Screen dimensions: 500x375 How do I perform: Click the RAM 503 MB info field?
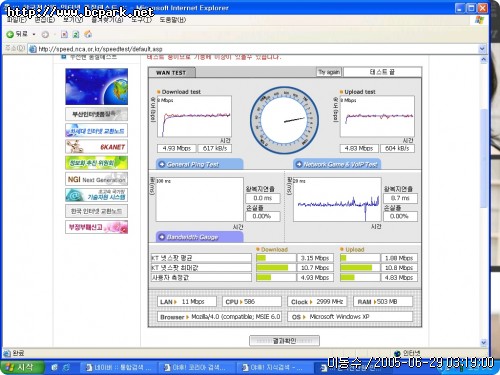383,302
